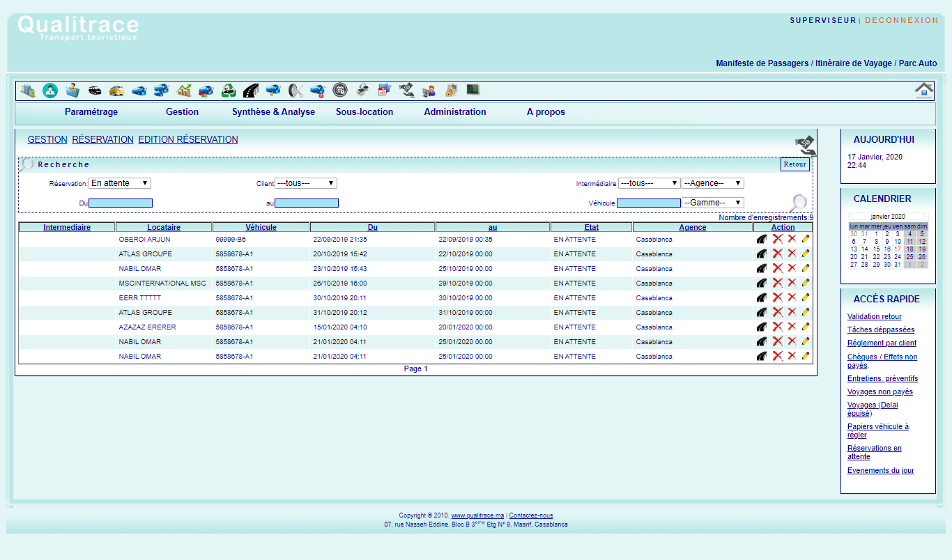Open the Client dropdown list
The width and height of the screenshot is (952, 560).
point(306,183)
